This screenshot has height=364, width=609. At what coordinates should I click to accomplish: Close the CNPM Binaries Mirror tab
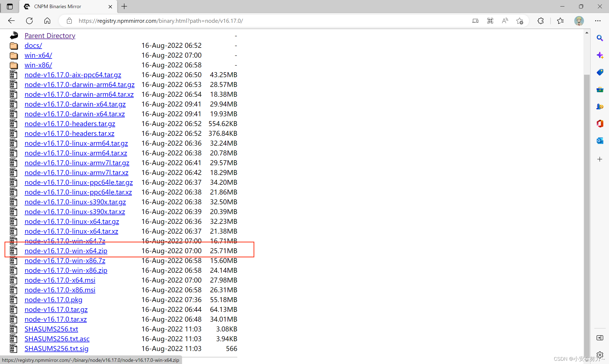[x=110, y=7]
